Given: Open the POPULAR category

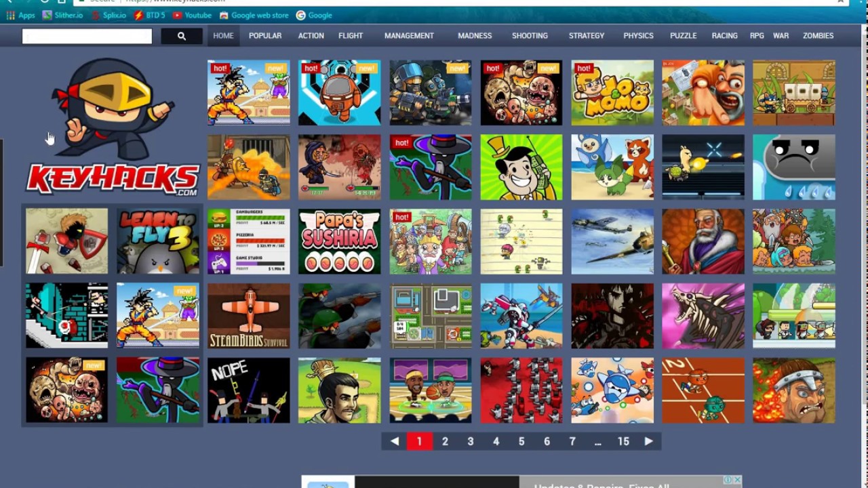Looking at the screenshot, I should click(x=265, y=36).
